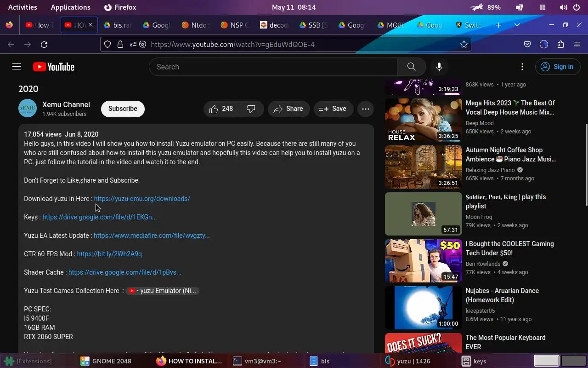Image resolution: width=588 pixels, height=368 pixels.
Task: Open the Applications menu
Action: 70,7
